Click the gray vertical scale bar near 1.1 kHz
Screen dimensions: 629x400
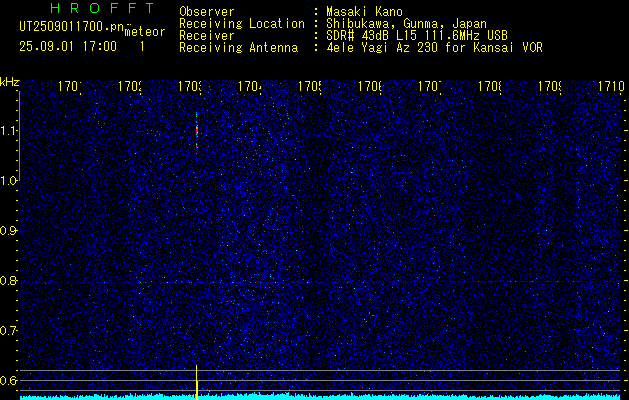pos(19,136)
